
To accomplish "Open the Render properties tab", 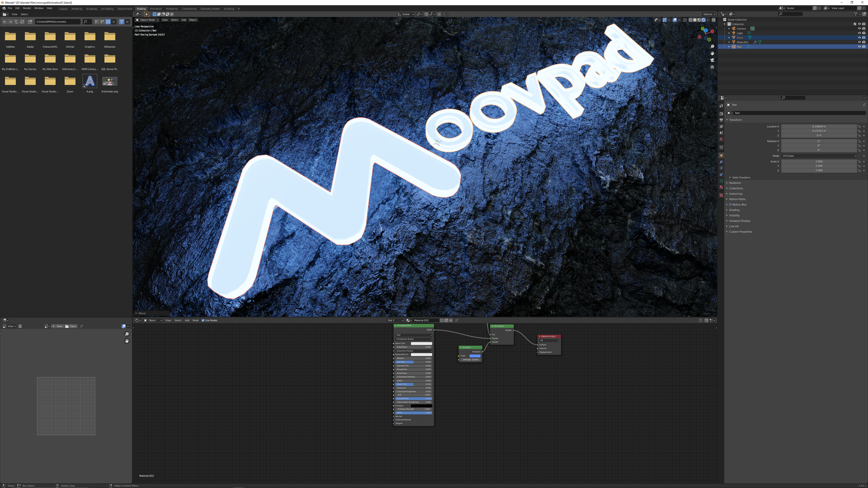I will tap(721, 113).
